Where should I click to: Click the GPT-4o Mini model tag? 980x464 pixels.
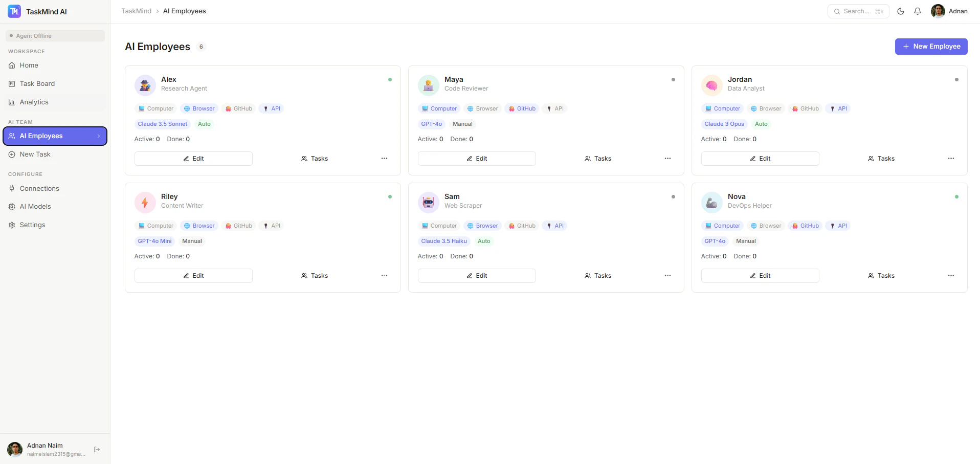click(155, 241)
